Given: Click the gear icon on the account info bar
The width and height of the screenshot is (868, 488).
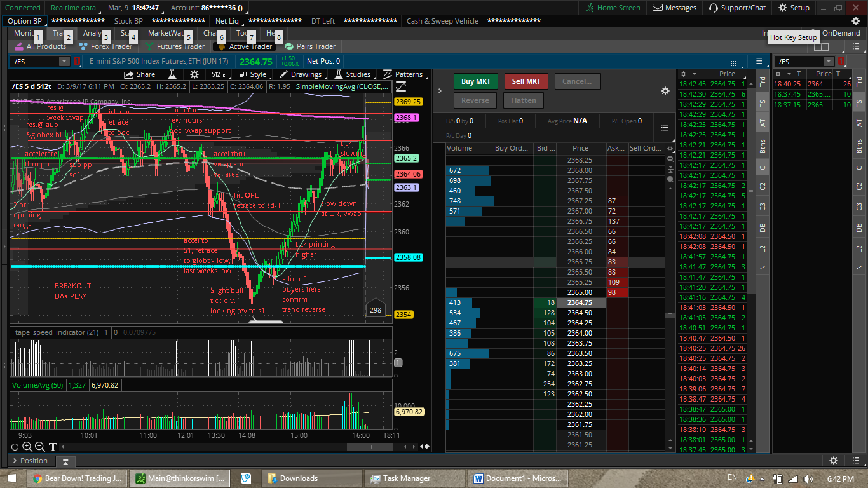Looking at the screenshot, I should [856, 21].
